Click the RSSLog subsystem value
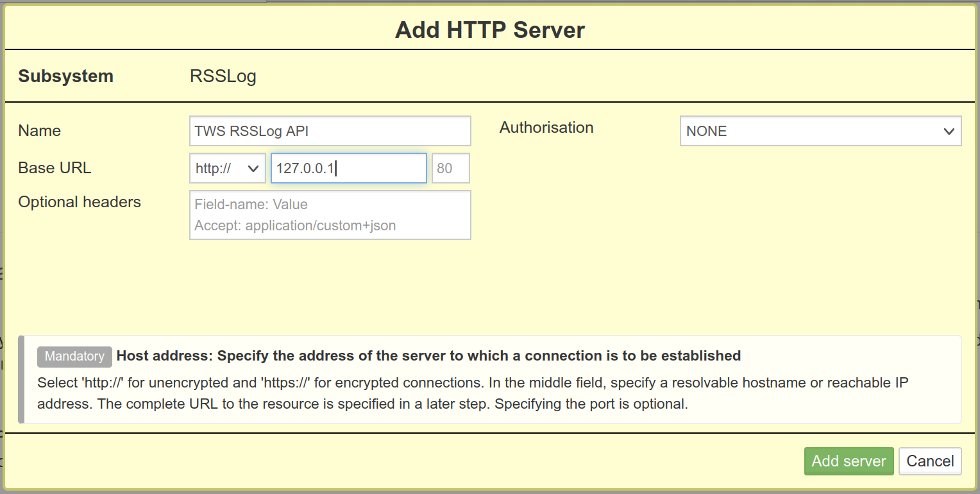 (223, 76)
